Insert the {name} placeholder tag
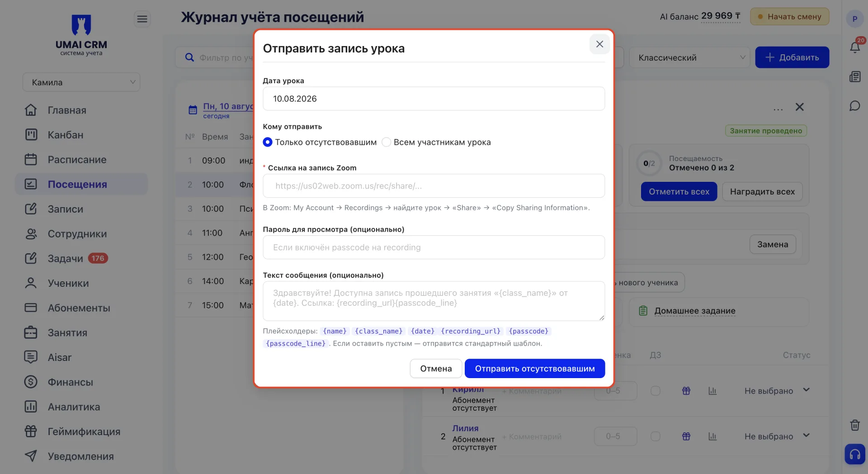This screenshot has height=474, width=868. (x=335, y=331)
